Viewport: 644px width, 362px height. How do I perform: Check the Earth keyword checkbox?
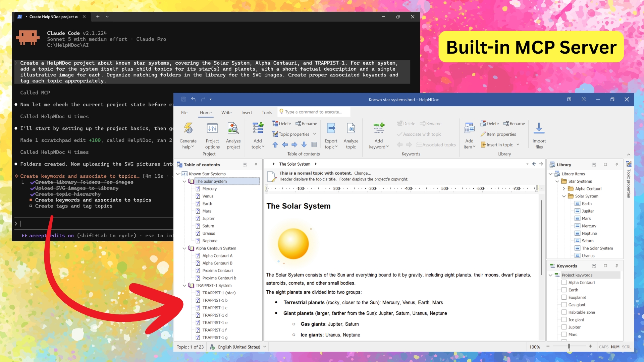(x=564, y=290)
